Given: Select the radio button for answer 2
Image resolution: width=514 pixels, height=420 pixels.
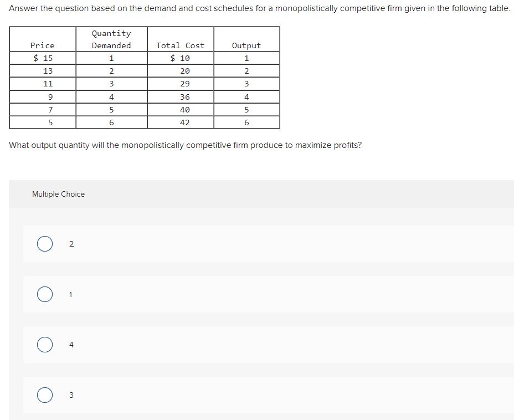Looking at the screenshot, I should pos(45,244).
